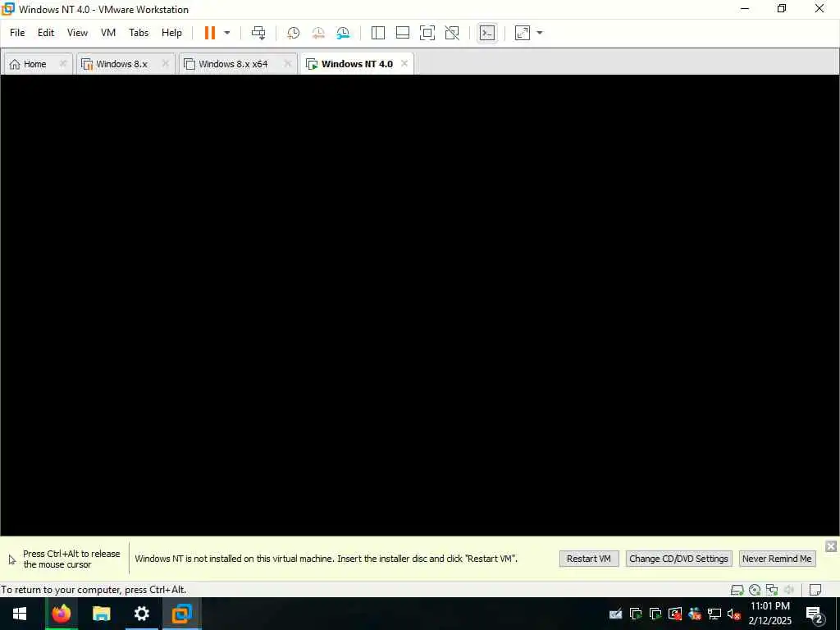
Task: Switch to the Home tab
Action: [x=34, y=64]
